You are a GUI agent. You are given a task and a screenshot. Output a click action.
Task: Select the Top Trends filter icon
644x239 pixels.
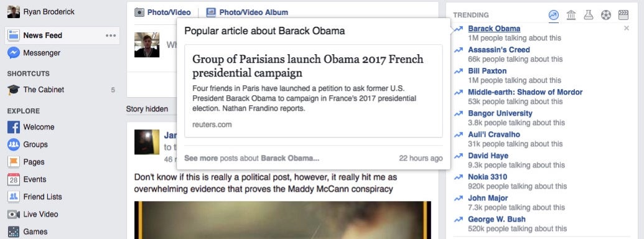pos(553,15)
